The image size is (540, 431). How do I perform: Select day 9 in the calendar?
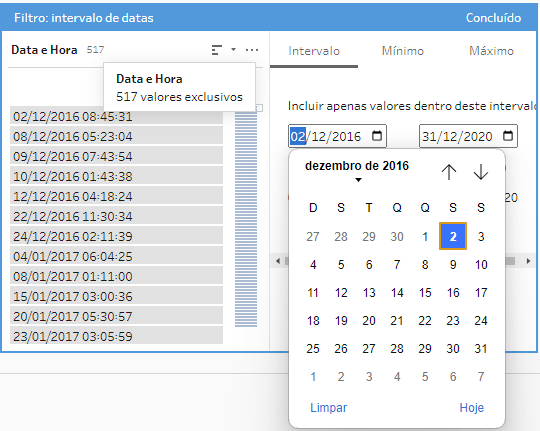453,264
